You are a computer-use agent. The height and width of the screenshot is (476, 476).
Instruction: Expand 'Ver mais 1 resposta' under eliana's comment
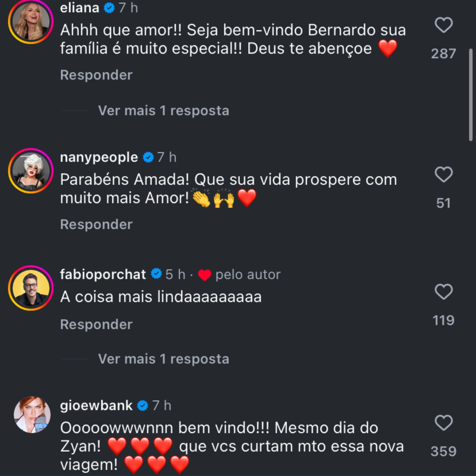[x=163, y=111]
